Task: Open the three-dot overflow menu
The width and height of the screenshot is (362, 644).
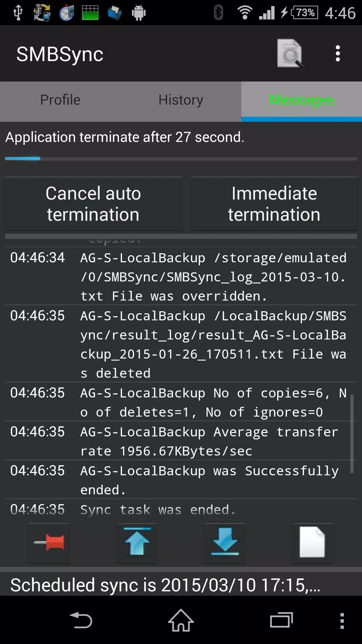Action: tap(338, 54)
